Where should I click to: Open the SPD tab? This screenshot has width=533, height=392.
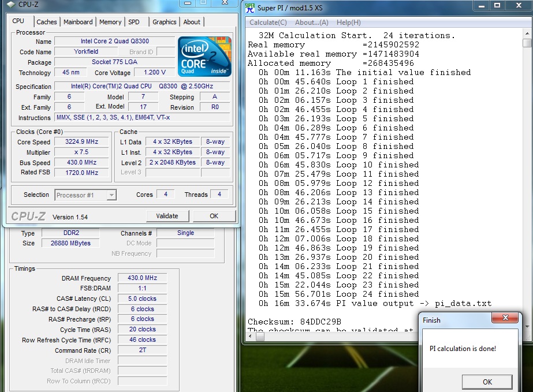pos(133,22)
